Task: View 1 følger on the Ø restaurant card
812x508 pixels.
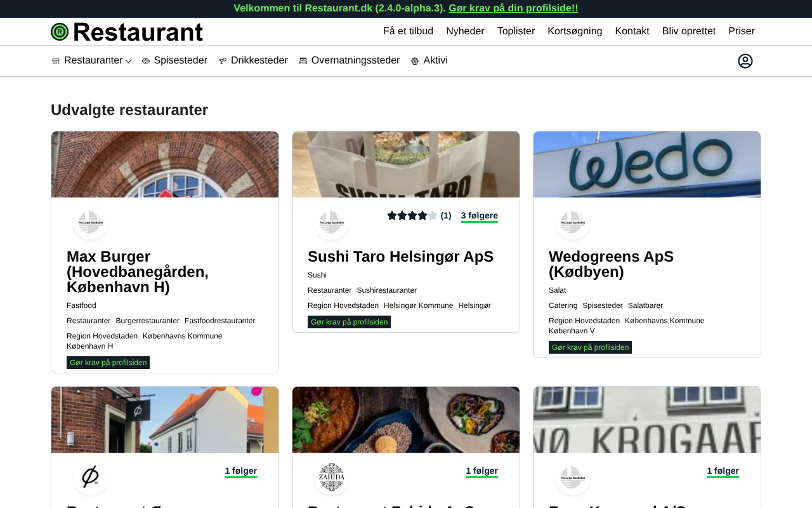Action: tap(240, 471)
